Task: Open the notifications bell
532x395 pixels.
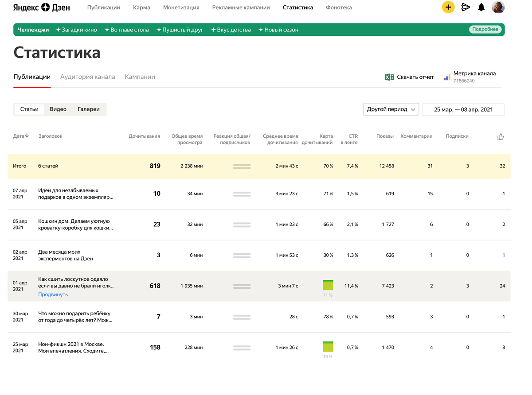Action: (481, 7)
